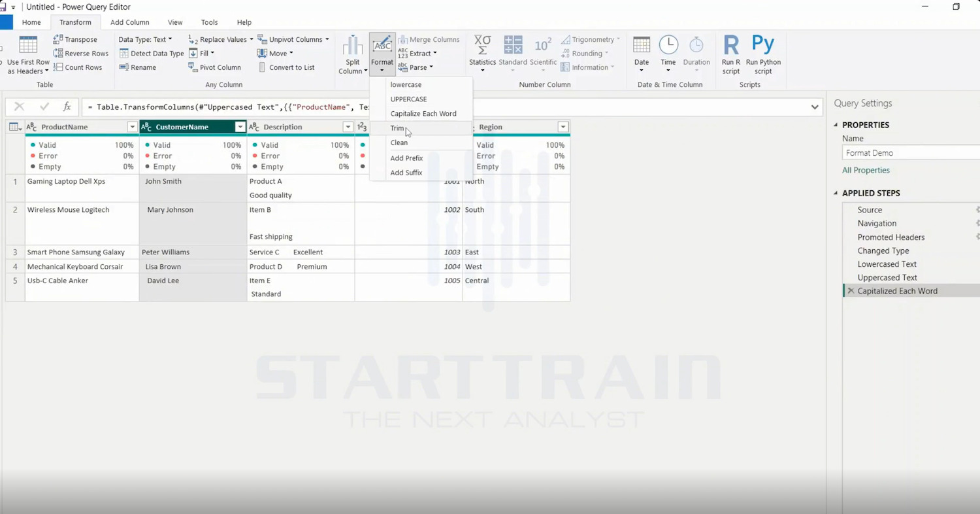The image size is (980, 514).
Task: Click the Count Rows icon
Action: coord(58,67)
